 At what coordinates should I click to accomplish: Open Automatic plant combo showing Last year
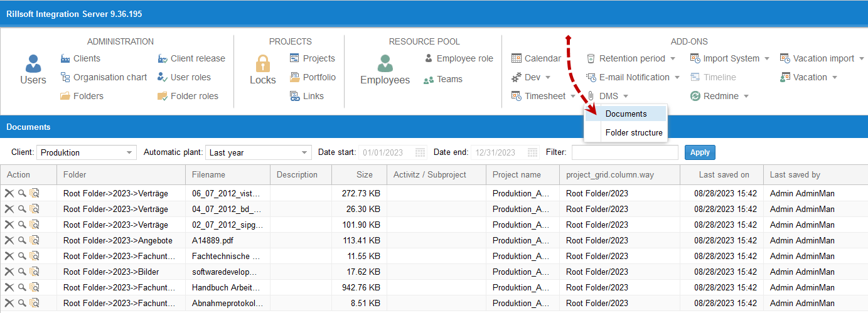click(x=259, y=152)
